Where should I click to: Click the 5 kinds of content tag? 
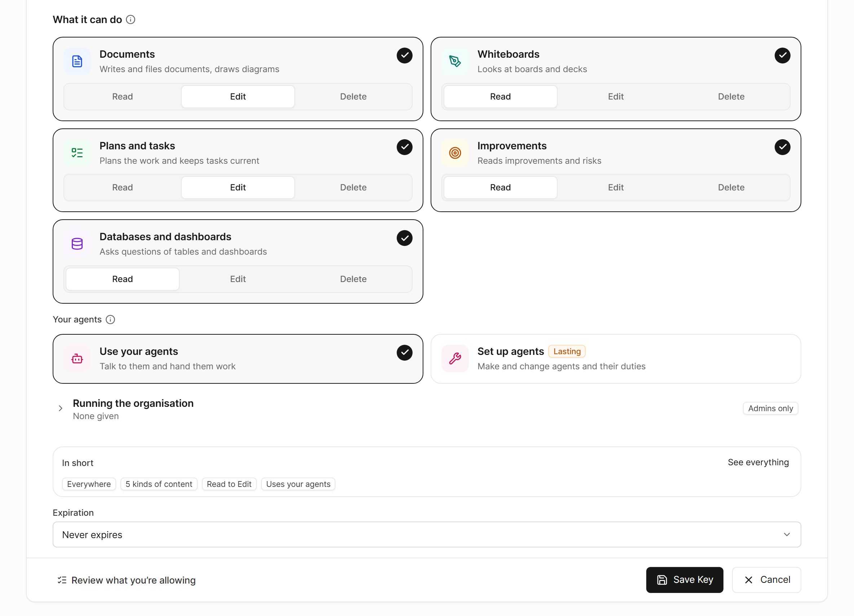tap(159, 484)
